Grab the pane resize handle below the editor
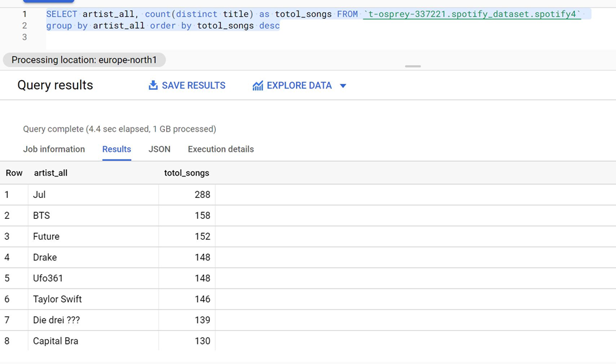The width and height of the screenshot is (616, 364). 413,66
